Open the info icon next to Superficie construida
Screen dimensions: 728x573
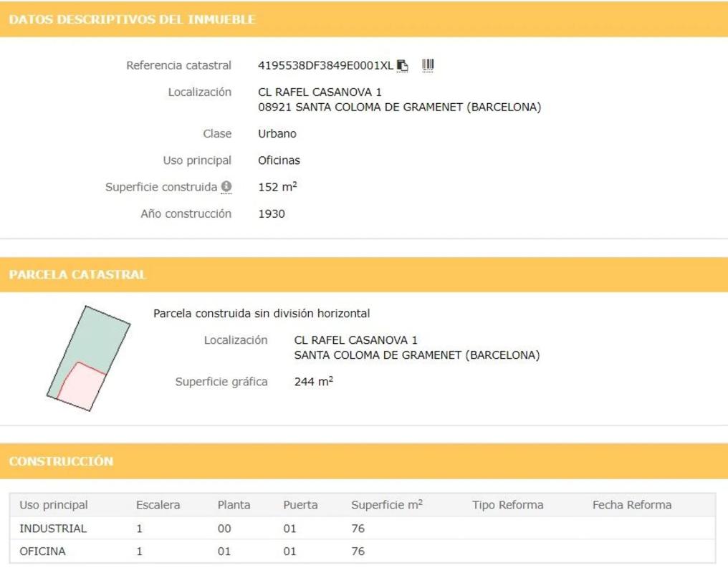[226, 187]
